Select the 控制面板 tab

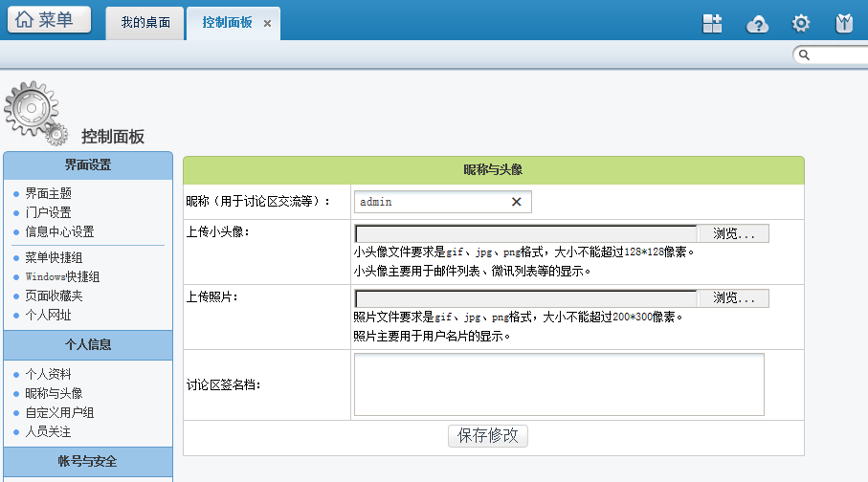click(227, 22)
